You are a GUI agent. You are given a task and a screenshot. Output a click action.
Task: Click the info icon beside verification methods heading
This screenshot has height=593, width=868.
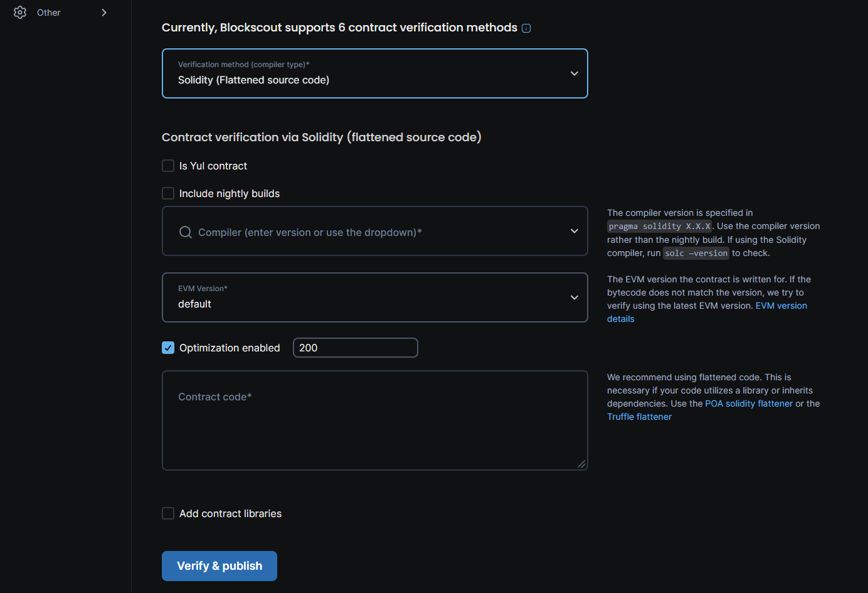click(x=526, y=28)
